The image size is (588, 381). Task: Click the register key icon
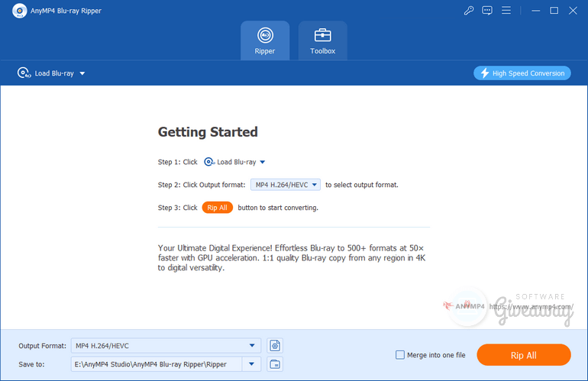pos(469,11)
